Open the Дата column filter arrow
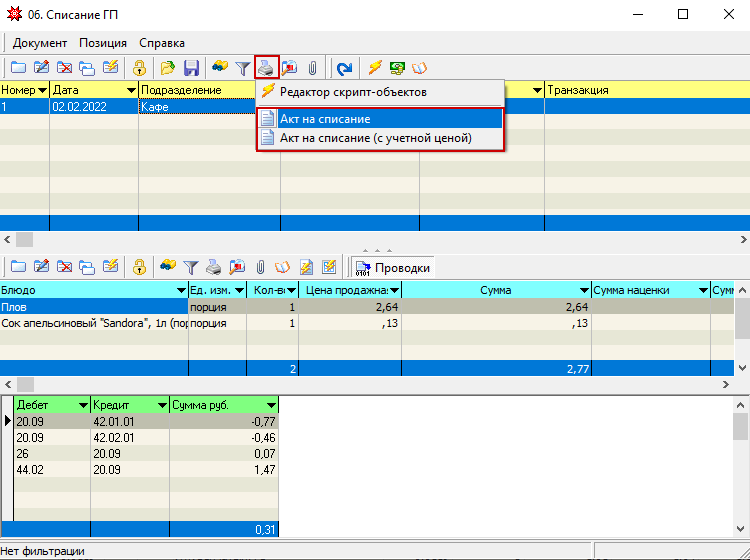The width and height of the screenshot is (750, 560). (x=131, y=90)
